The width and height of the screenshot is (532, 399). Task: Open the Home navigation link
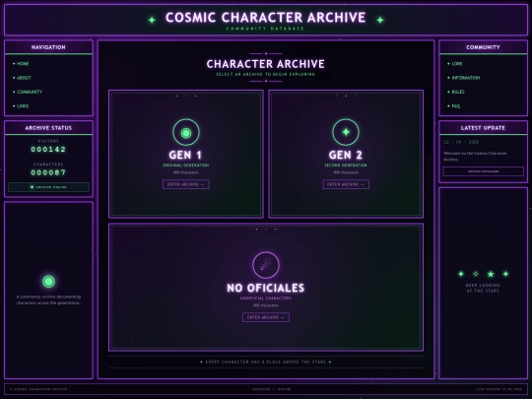[23, 63]
